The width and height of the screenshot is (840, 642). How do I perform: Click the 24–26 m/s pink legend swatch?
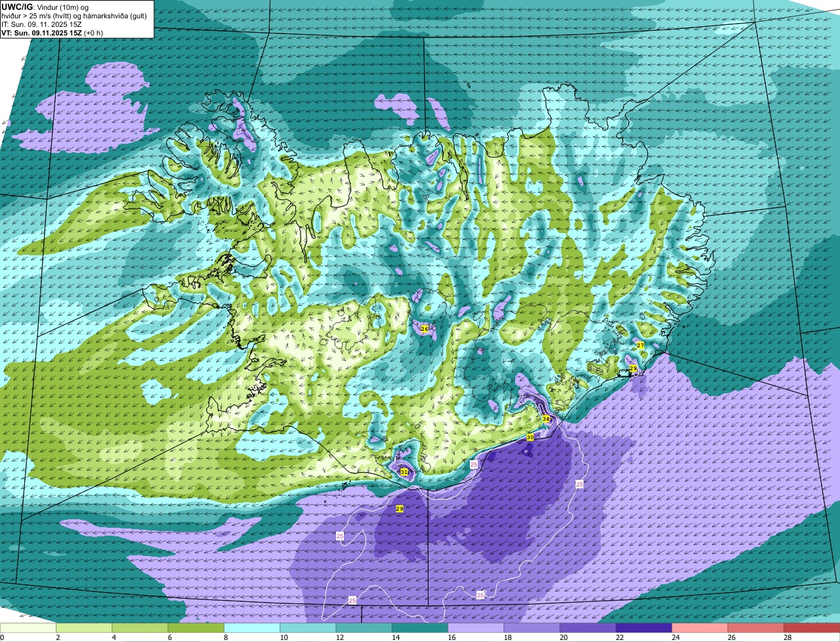[700, 628]
